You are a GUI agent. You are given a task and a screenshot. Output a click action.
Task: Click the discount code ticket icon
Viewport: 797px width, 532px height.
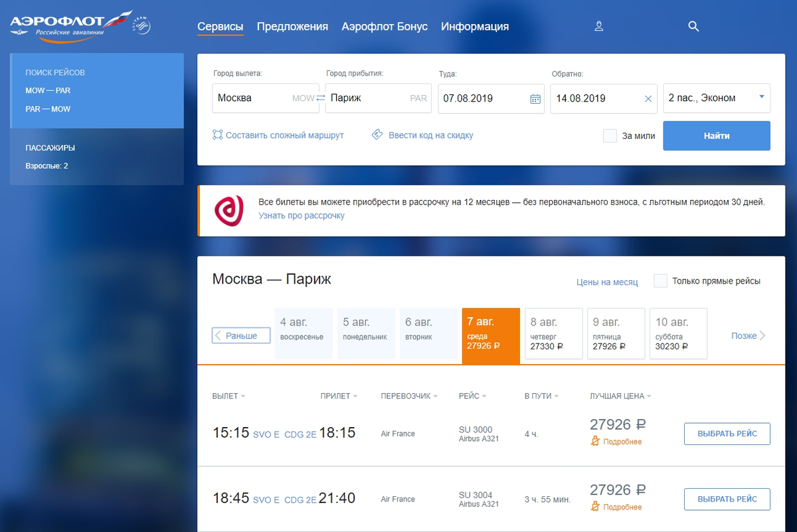pyautogui.click(x=377, y=135)
